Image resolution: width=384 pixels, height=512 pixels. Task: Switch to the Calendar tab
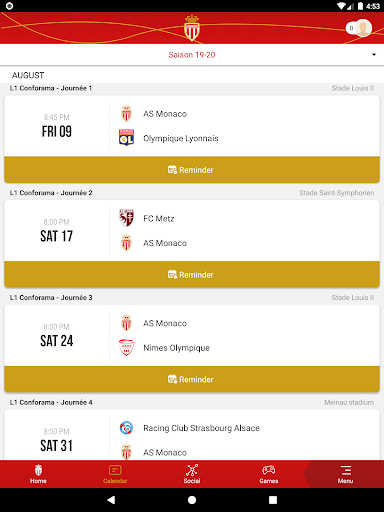[115, 474]
